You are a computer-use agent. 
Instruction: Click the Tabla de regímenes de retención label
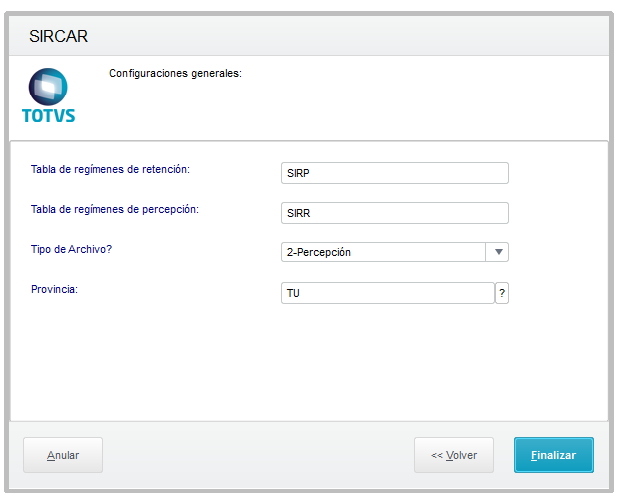111,169
